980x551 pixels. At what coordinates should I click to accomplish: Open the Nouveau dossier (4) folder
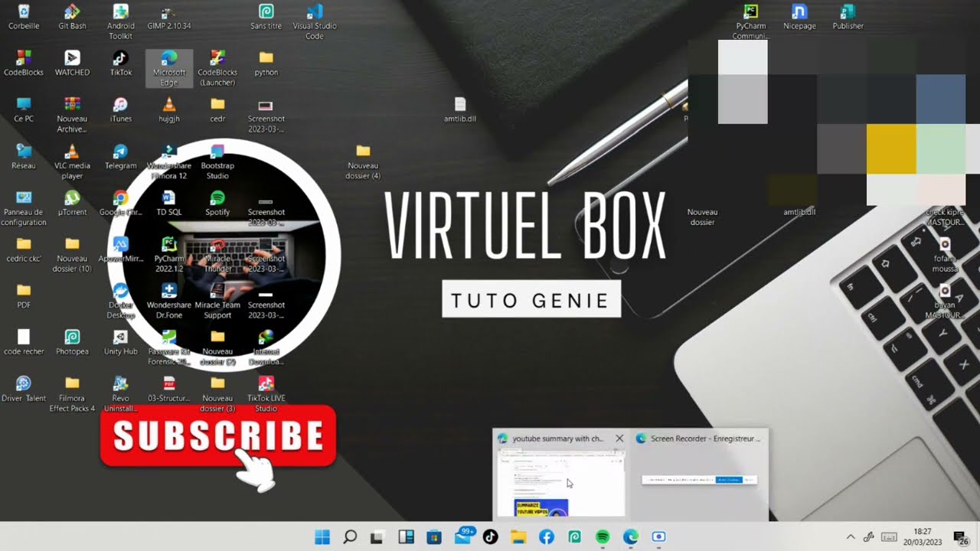pyautogui.click(x=363, y=161)
